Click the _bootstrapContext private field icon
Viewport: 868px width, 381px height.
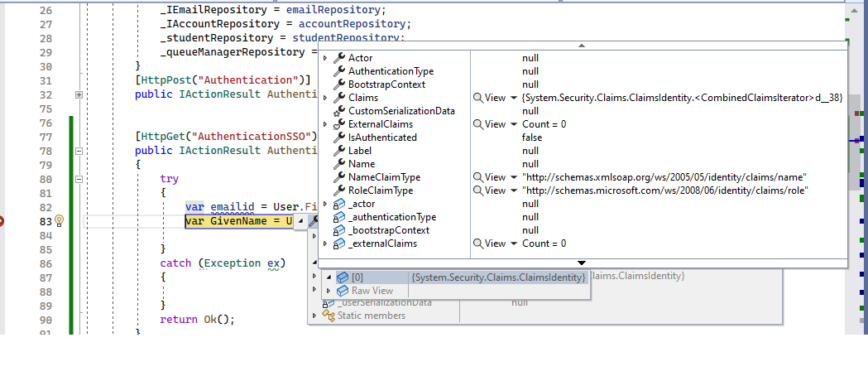[x=338, y=230]
